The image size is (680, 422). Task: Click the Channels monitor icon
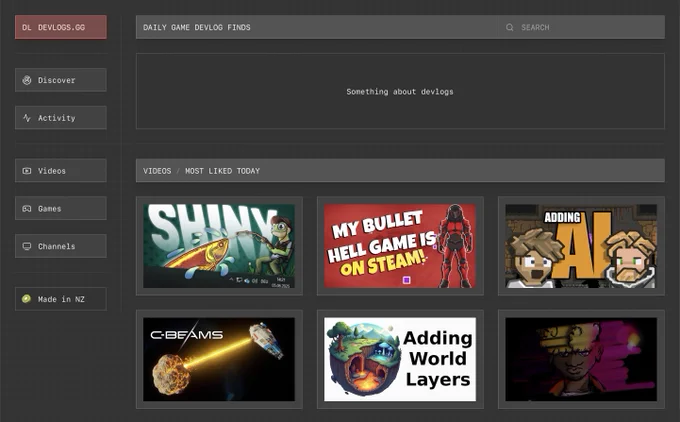pos(27,246)
